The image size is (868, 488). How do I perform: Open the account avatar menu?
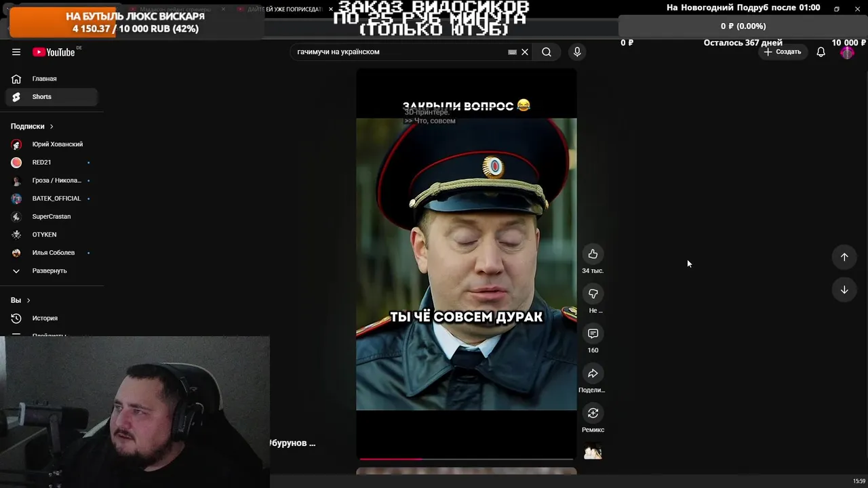tap(847, 52)
